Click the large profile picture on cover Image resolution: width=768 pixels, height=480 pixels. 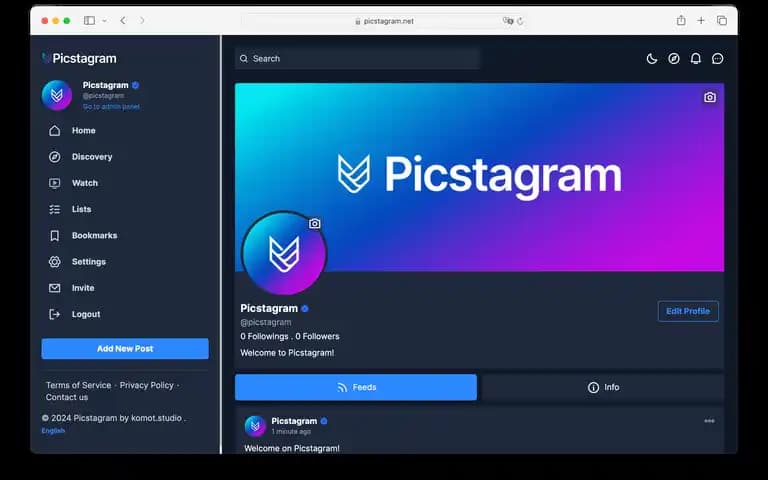284,254
